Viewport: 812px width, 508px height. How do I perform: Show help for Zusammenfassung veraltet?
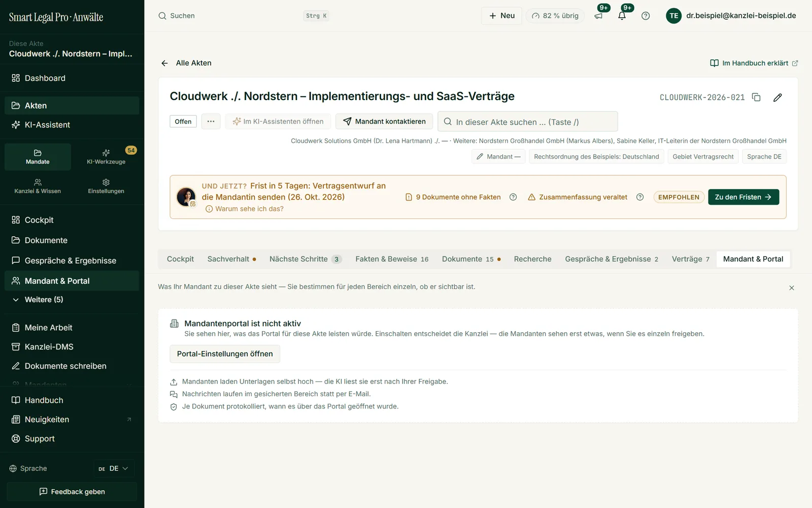[640, 197]
